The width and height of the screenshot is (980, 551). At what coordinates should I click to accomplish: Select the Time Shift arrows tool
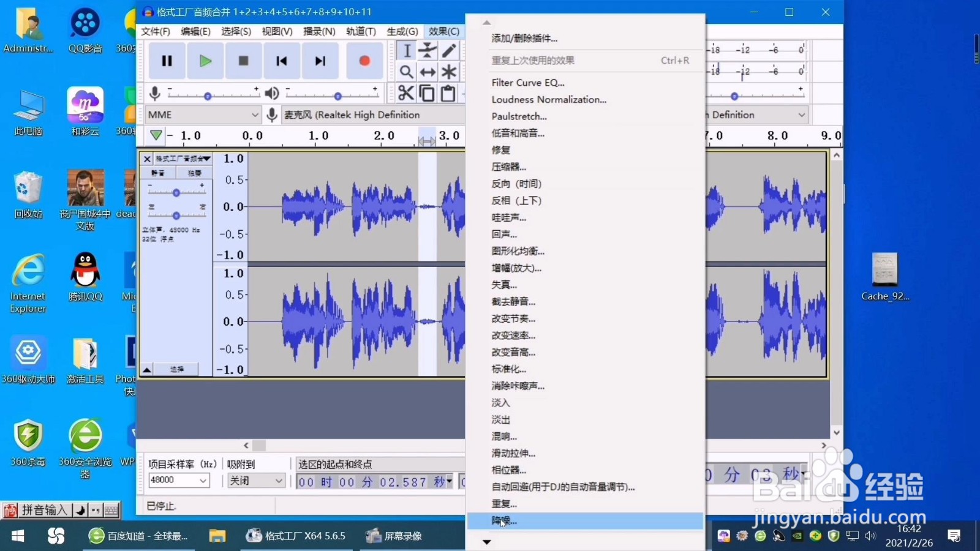[428, 72]
